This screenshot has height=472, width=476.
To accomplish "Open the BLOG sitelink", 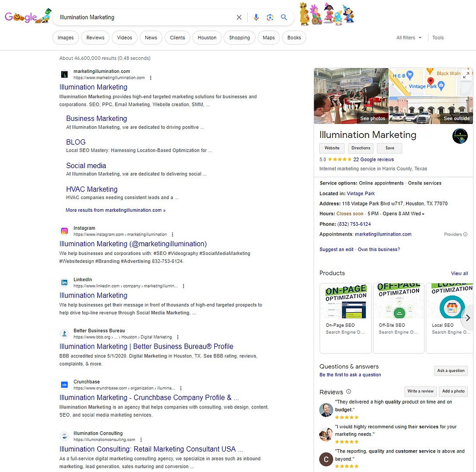I will [76, 142].
